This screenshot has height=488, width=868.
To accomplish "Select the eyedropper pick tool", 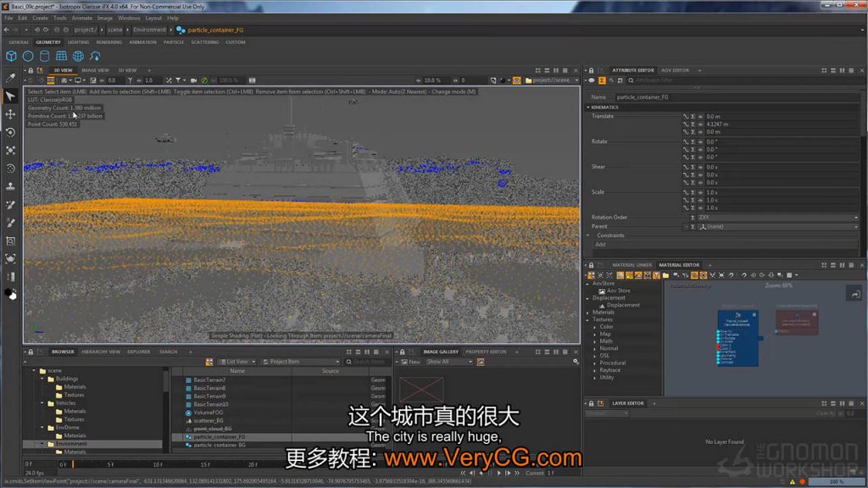I will pyautogui.click(x=10, y=78).
